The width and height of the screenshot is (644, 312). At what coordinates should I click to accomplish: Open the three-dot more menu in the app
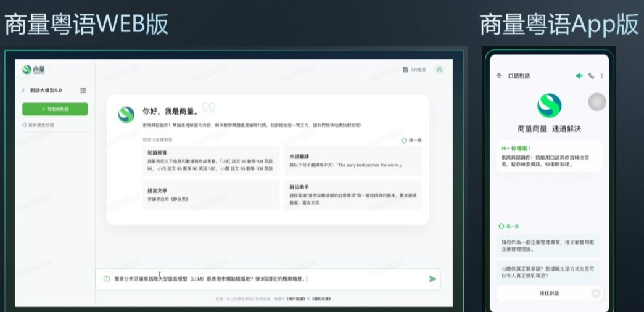coord(602,76)
